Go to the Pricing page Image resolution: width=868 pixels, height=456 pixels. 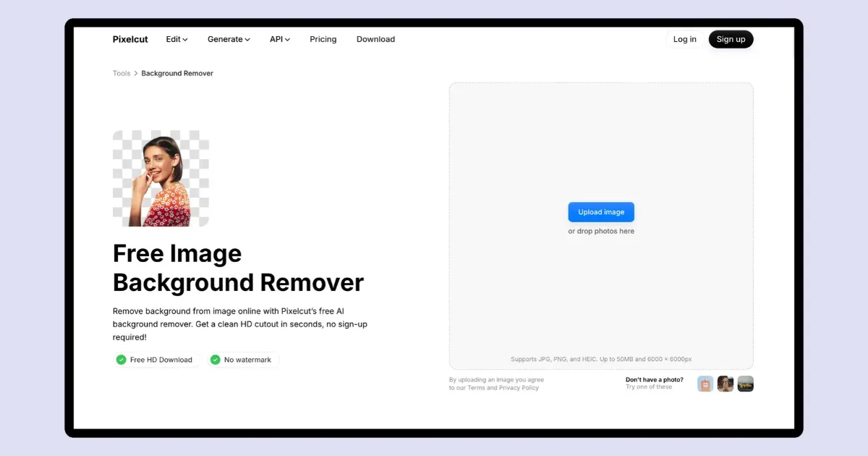click(x=323, y=39)
